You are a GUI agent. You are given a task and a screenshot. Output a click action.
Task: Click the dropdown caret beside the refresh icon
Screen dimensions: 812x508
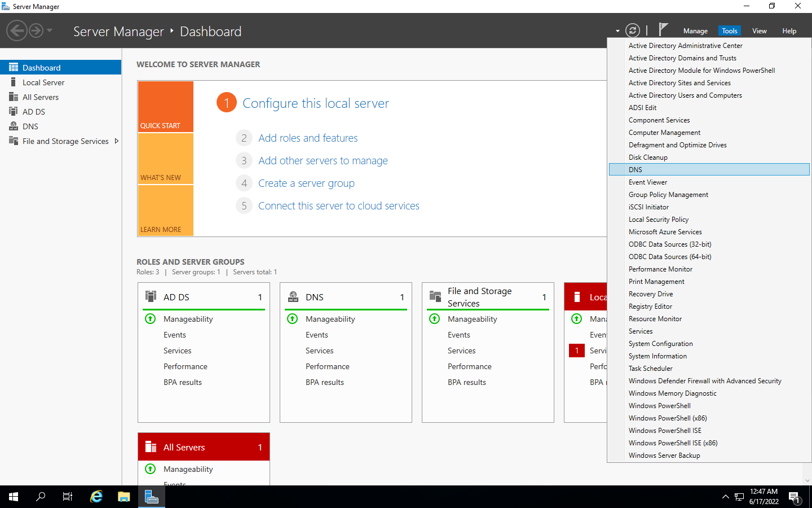(618, 30)
